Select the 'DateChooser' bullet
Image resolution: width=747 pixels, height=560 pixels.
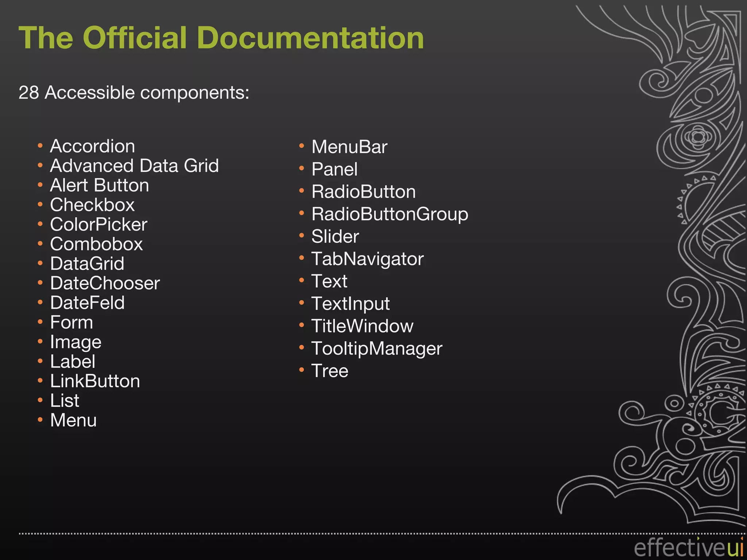point(105,283)
